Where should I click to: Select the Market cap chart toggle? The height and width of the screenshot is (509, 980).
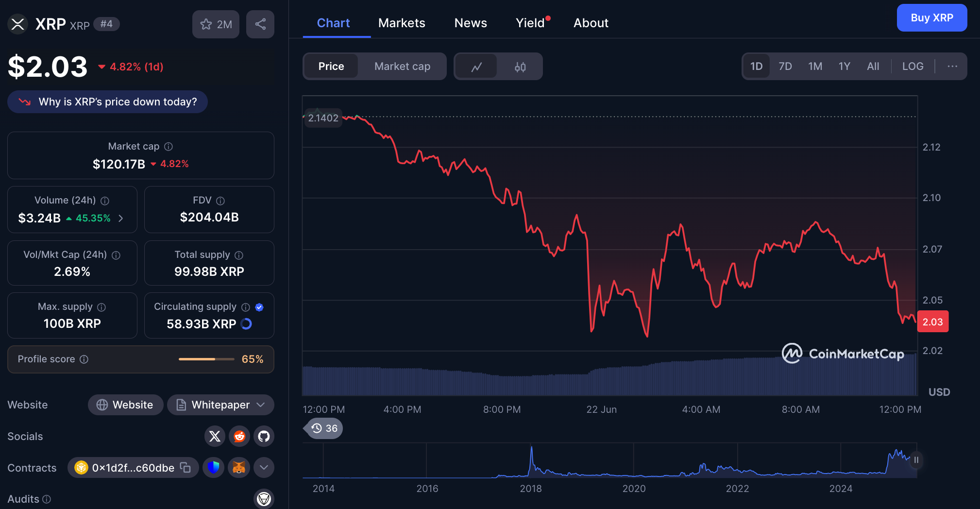point(402,67)
